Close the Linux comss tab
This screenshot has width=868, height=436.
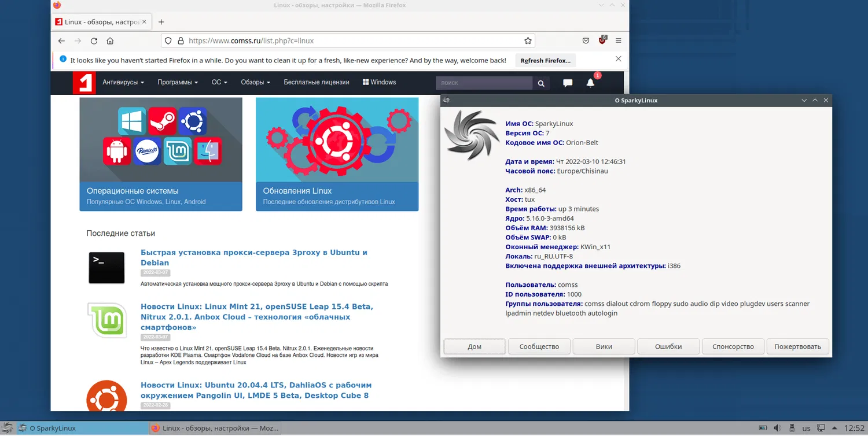click(144, 22)
